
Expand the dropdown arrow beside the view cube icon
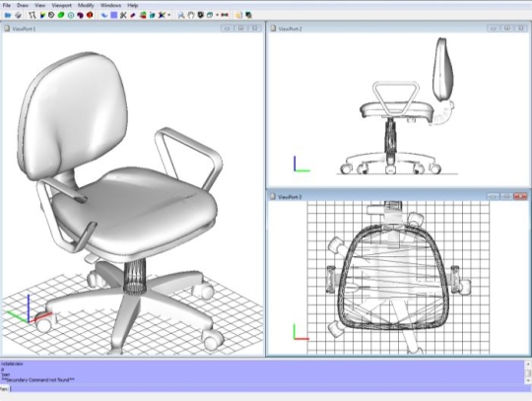pyautogui.click(x=217, y=15)
